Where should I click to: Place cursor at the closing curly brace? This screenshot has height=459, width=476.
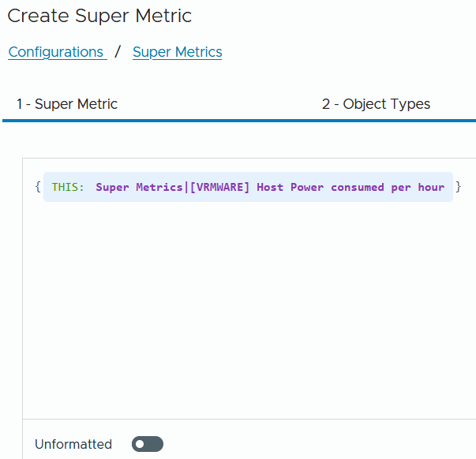coord(459,187)
